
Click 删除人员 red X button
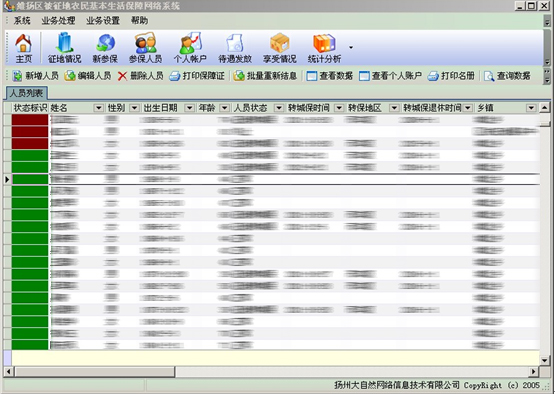tap(141, 75)
